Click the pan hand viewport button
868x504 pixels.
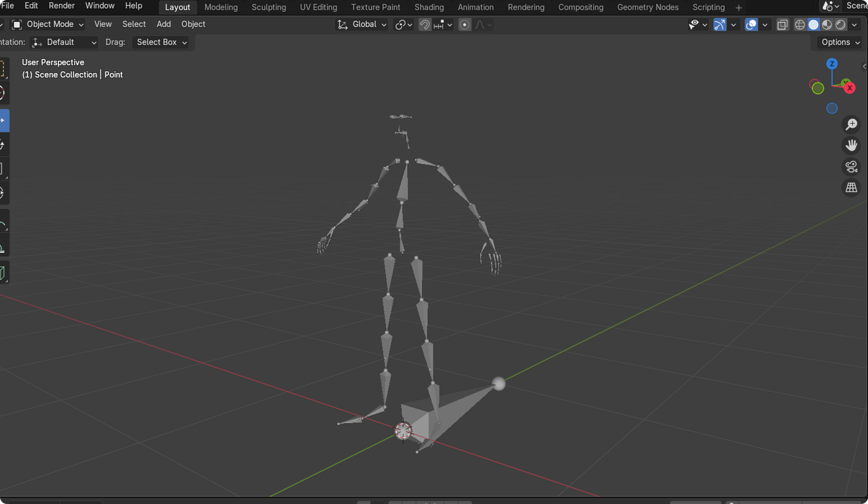851,145
